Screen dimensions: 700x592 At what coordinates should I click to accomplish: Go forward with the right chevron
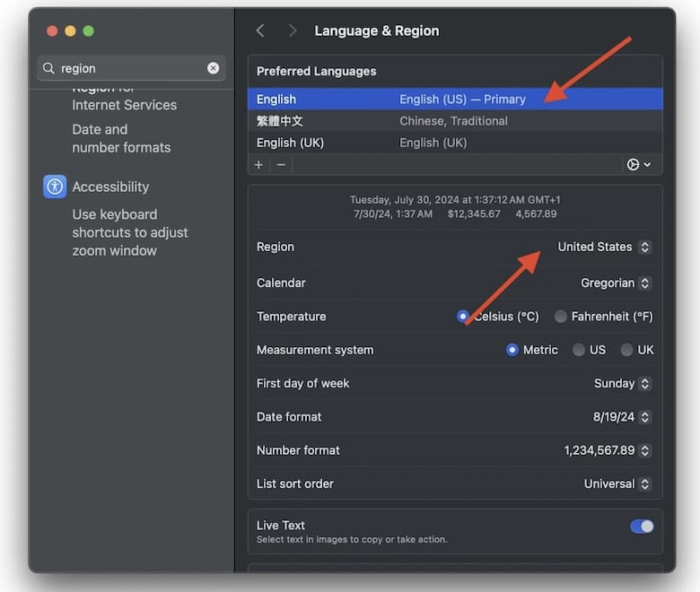(x=293, y=30)
